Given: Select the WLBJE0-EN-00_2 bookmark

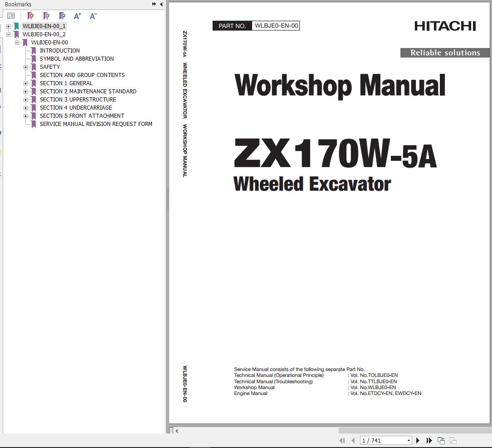Looking at the screenshot, I should (44, 34).
